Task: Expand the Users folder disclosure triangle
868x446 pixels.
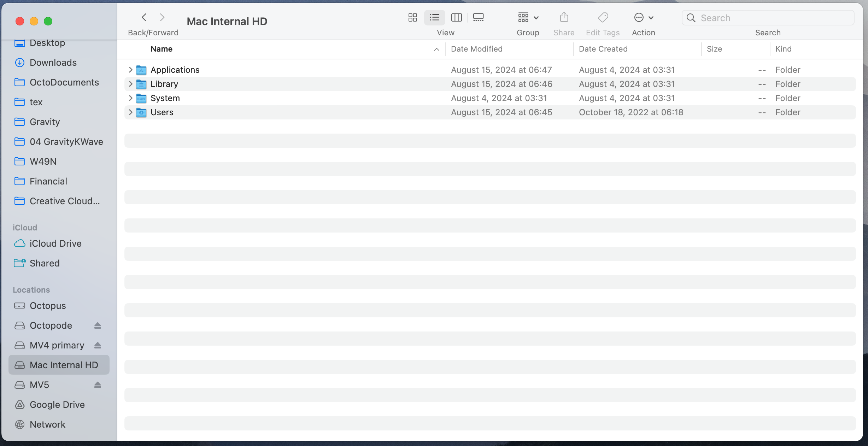Action: [x=130, y=112]
